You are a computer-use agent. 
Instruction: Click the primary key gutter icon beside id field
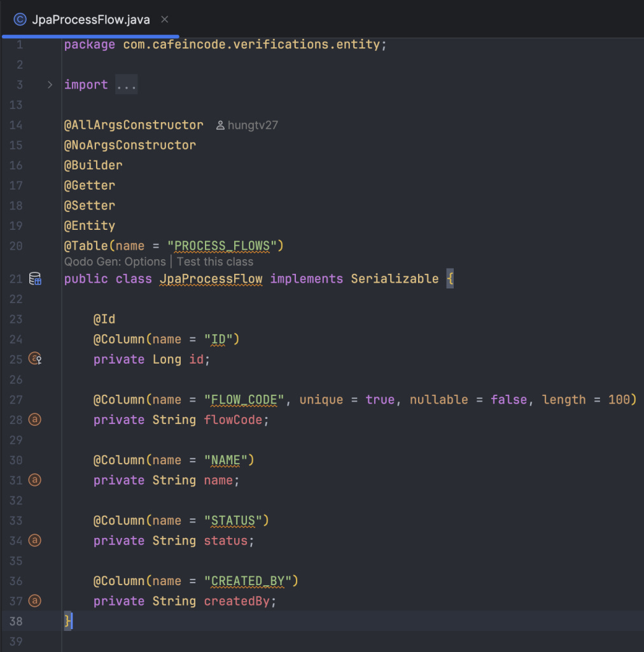[35, 358]
